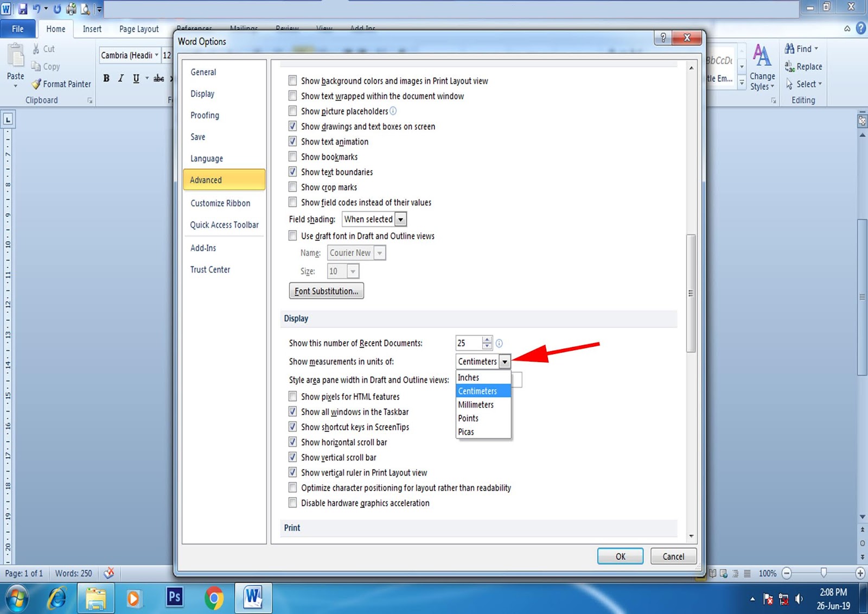This screenshot has width=868, height=614.
Task: Click the Windows Start button
Action: (16, 598)
